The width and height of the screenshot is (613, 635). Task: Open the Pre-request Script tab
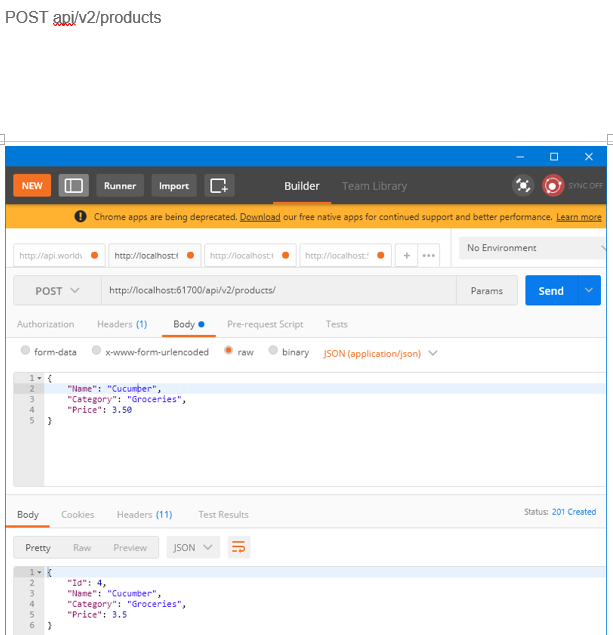(x=265, y=324)
